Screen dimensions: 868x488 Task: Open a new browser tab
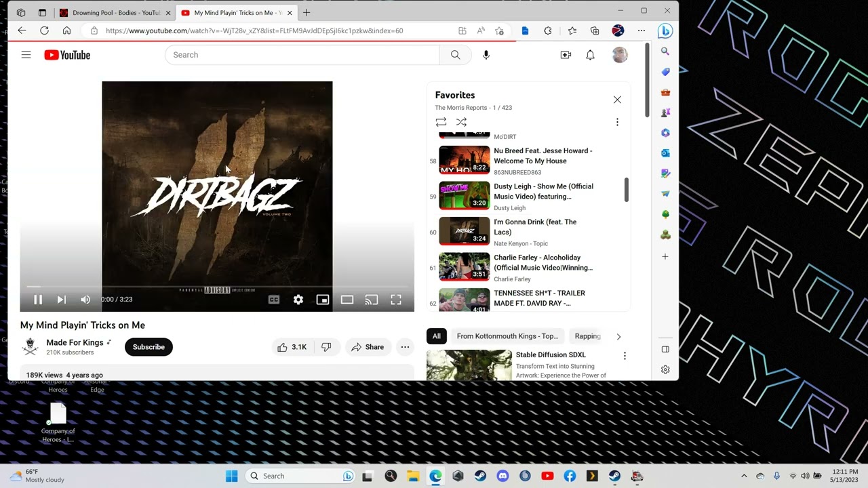(307, 12)
